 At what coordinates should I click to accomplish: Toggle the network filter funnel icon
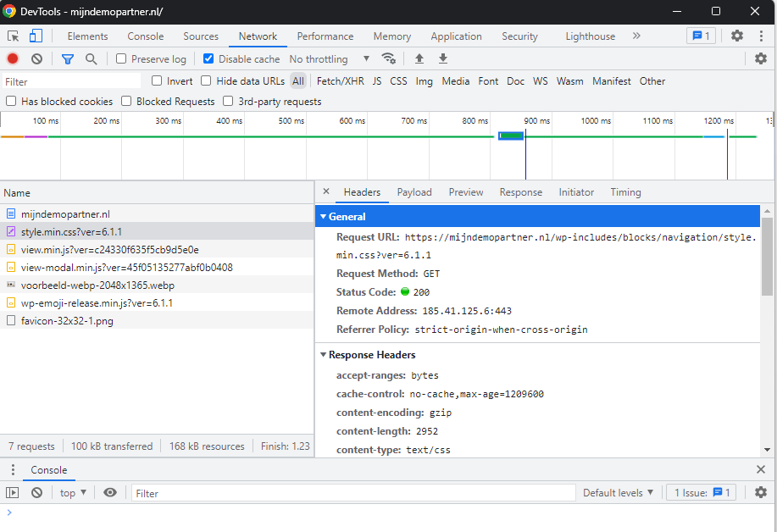(68, 59)
